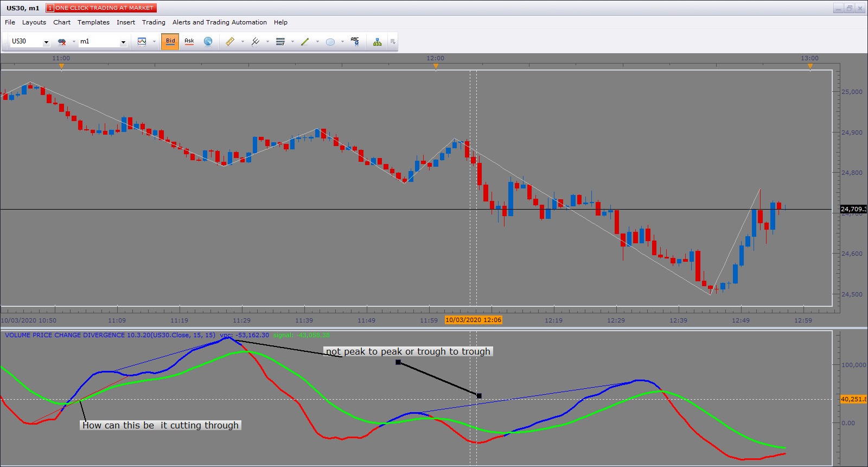Click the chart type icon
Screen dimensions: 868x467
[142, 41]
